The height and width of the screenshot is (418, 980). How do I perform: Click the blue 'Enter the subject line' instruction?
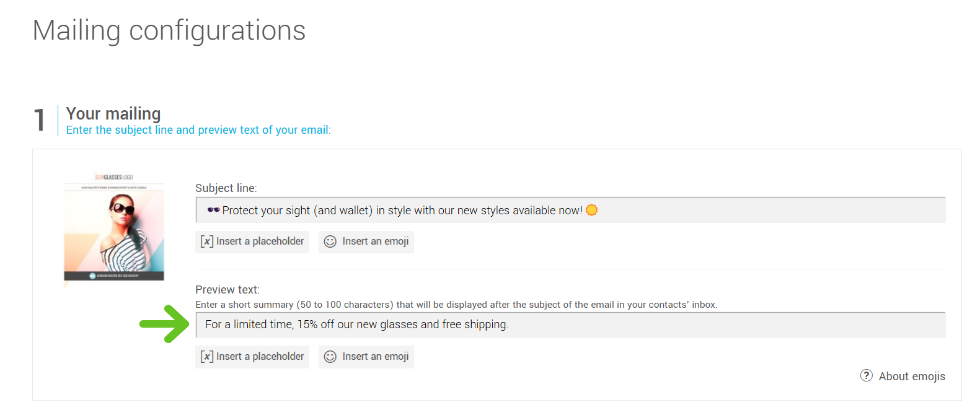tap(198, 130)
